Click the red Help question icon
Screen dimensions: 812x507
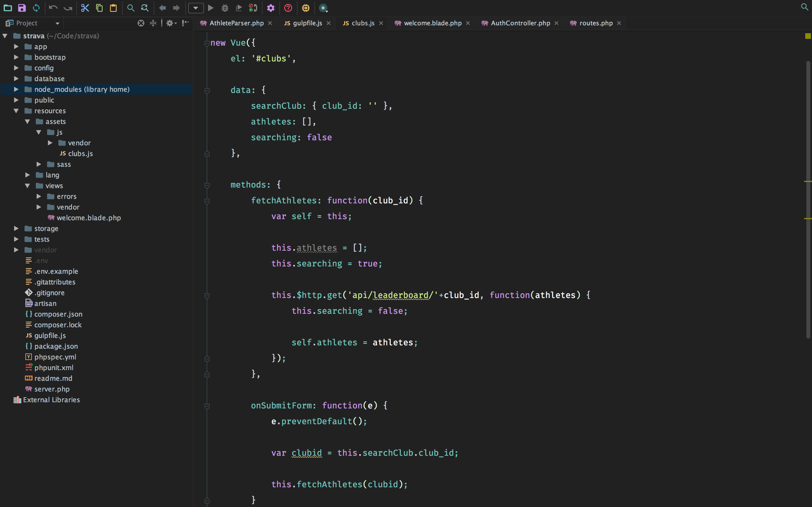(288, 8)
